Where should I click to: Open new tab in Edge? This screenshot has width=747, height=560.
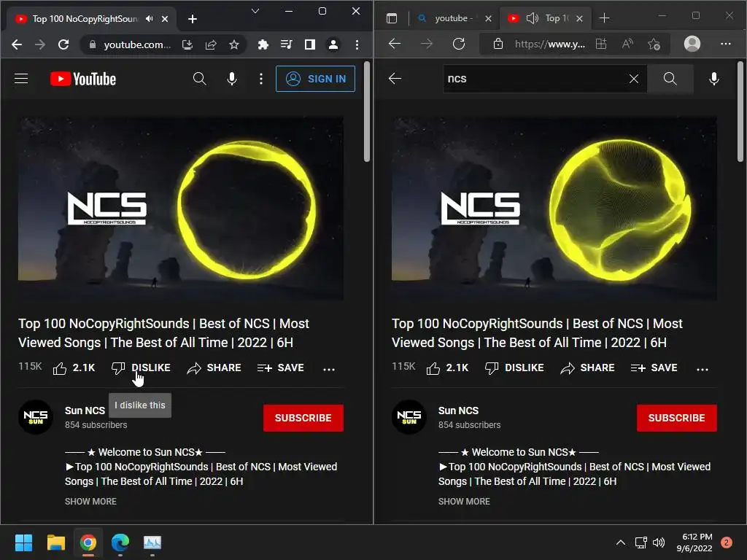click(x=605, y=18)
